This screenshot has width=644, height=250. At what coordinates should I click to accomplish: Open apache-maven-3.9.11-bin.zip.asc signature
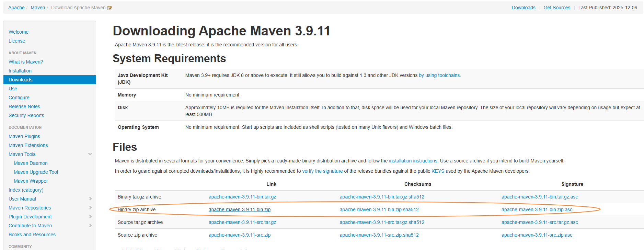537,209
